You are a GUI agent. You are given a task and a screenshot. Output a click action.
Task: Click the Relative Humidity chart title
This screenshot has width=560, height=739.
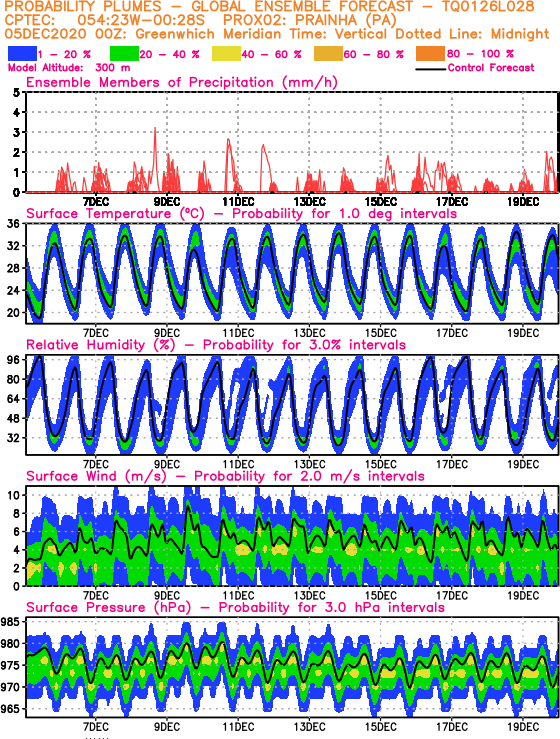tap(216, 345)
